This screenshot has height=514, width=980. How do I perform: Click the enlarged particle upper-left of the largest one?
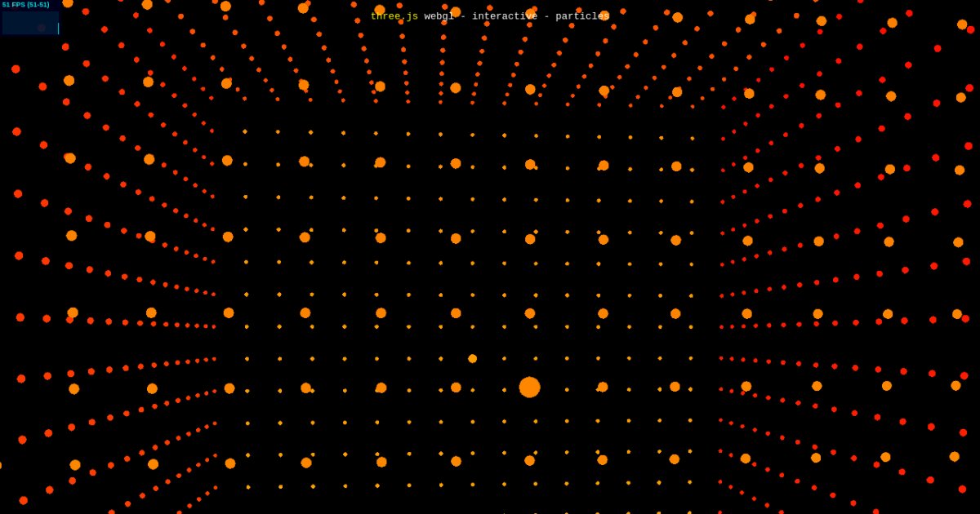click(472, 358)
